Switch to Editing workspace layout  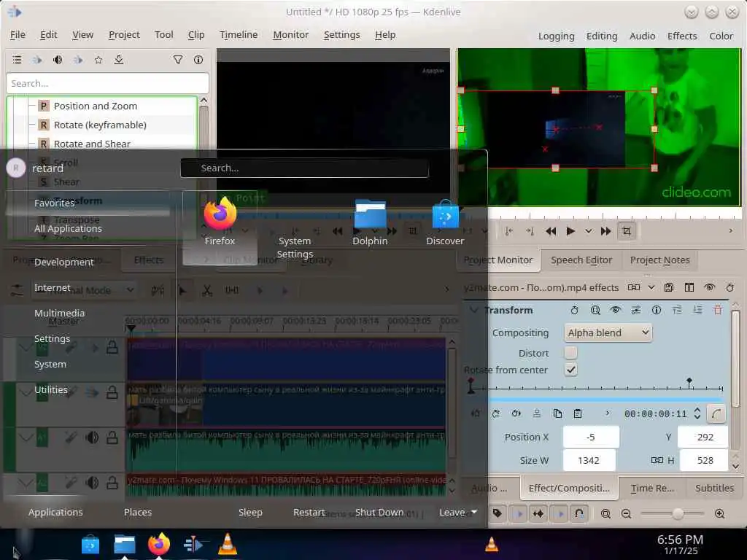click(602, 36)
